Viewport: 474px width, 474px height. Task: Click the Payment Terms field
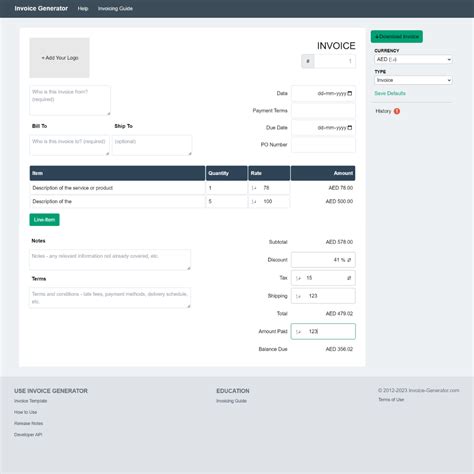(323, 110)
